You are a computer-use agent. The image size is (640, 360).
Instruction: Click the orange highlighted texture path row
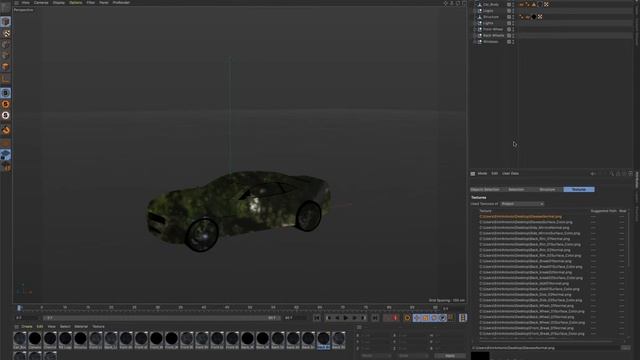[x=521, y=217]
